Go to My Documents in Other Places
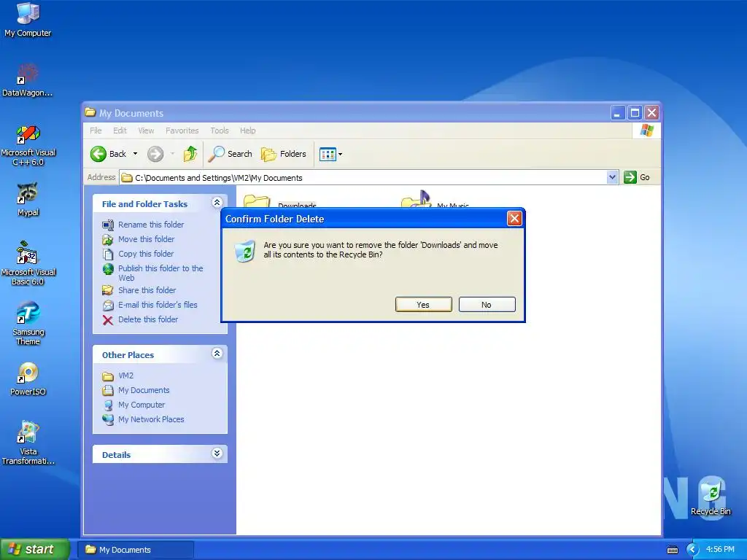 coord(144,391)
